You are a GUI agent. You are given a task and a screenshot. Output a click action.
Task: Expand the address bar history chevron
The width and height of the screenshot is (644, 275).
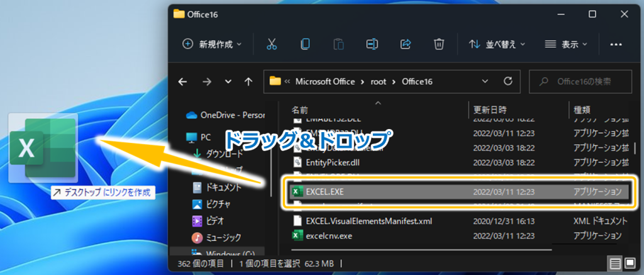(x=485, y=82)
